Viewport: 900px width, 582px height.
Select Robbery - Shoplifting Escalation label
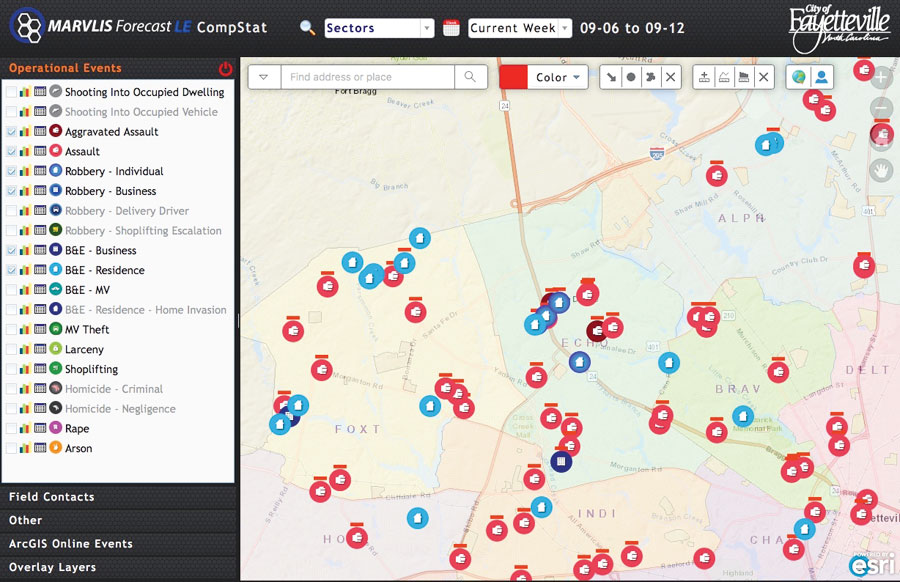[x=143, y=231]
